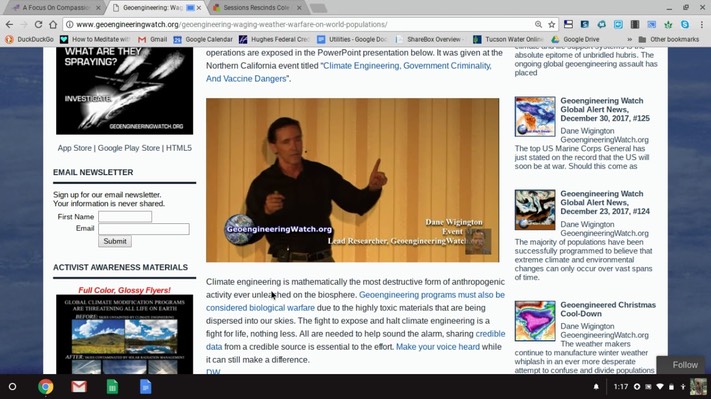Expand the hidden bookmarks overflow chevron
Screen dimensions: 711x399
click(x=629, y=39)
